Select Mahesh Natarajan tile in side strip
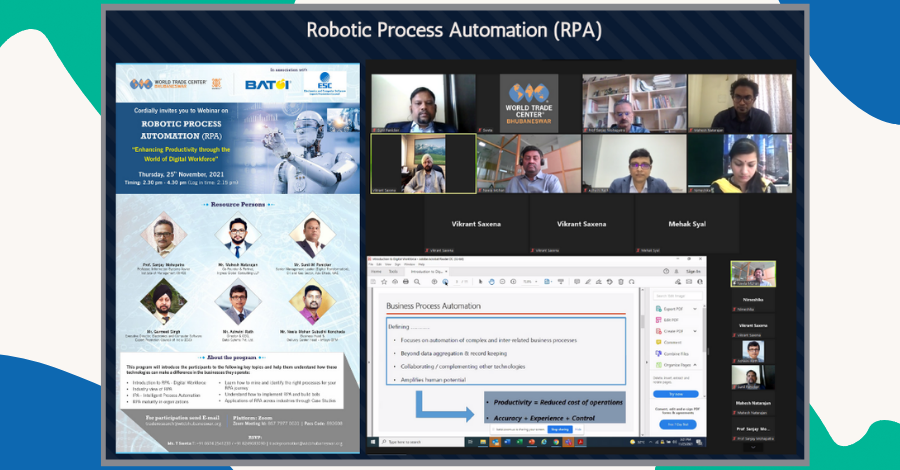Screen dimensions: 900x470 pyautogui.click(x=753, y=404)
